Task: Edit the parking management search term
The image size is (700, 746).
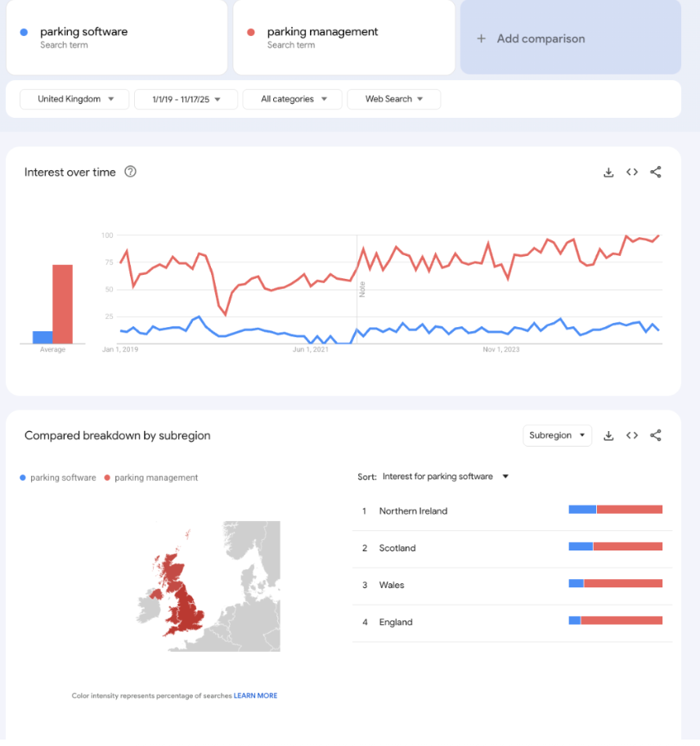Action: (322, 32)
